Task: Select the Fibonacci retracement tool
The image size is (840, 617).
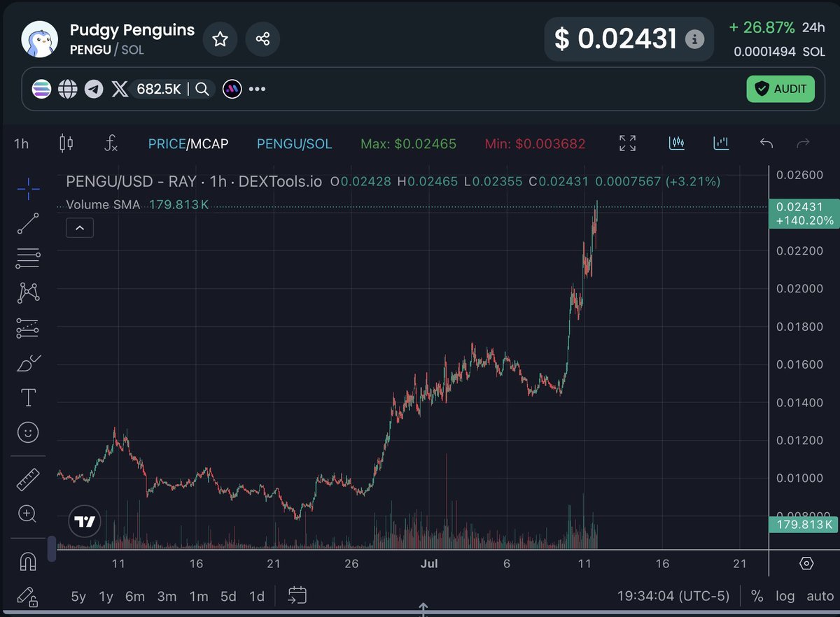Action: 28,258
